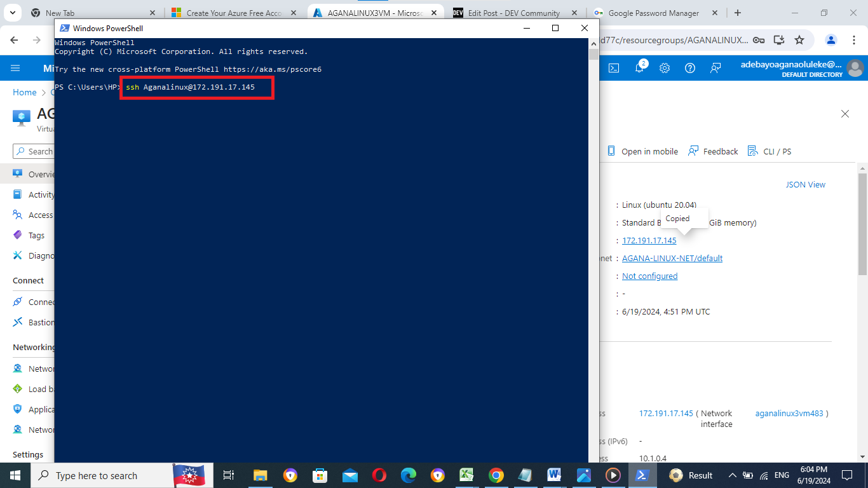Close the Edit Post - DEV Community tab
This screenshot has height=488, width=868.
click(574, 13)
